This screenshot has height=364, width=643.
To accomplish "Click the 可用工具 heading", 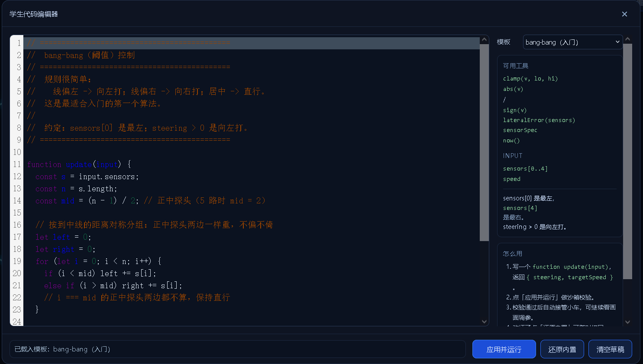I will pos(516,66).
